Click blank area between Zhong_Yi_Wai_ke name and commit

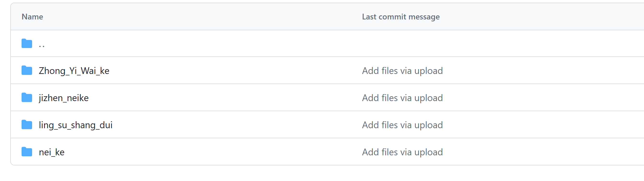(x=235, y=71)
